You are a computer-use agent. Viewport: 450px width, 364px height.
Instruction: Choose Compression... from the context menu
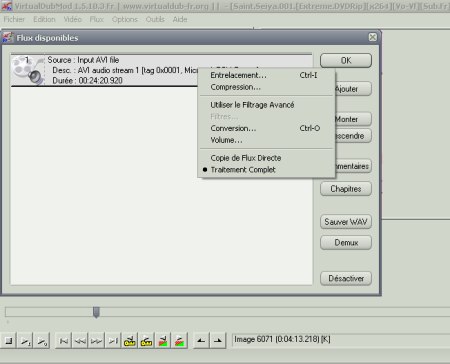266,87
